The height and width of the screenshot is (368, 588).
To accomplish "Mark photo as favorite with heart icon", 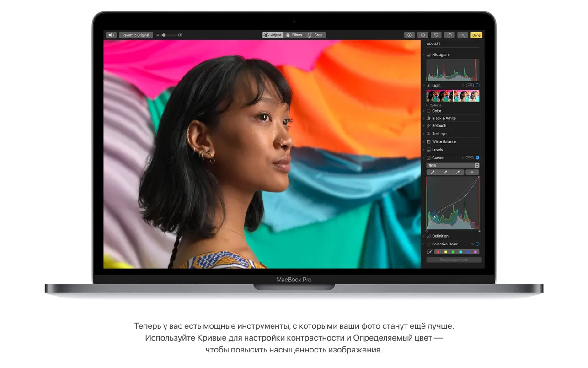I will click(436, 35).
